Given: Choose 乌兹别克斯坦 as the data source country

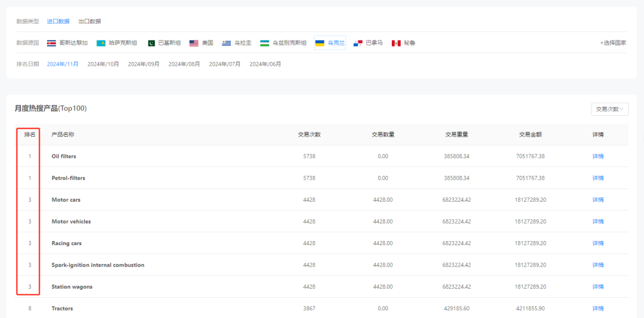Looking at the screenshot, I should click(290, 43).
